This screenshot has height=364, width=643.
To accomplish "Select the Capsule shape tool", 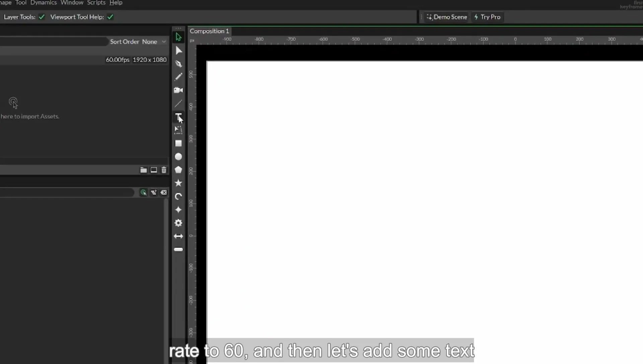I will coord(178,250).
